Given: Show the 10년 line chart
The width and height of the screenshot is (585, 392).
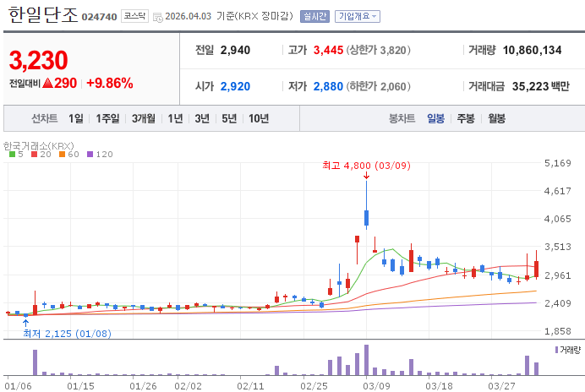Looking at the screenshot, I should pyautogui.click(x=259, y=118).
